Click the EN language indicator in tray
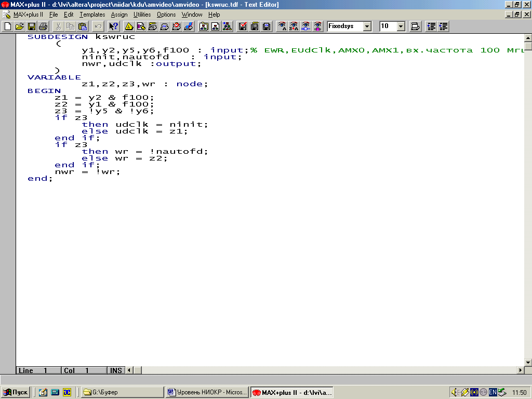 point(493,393)
